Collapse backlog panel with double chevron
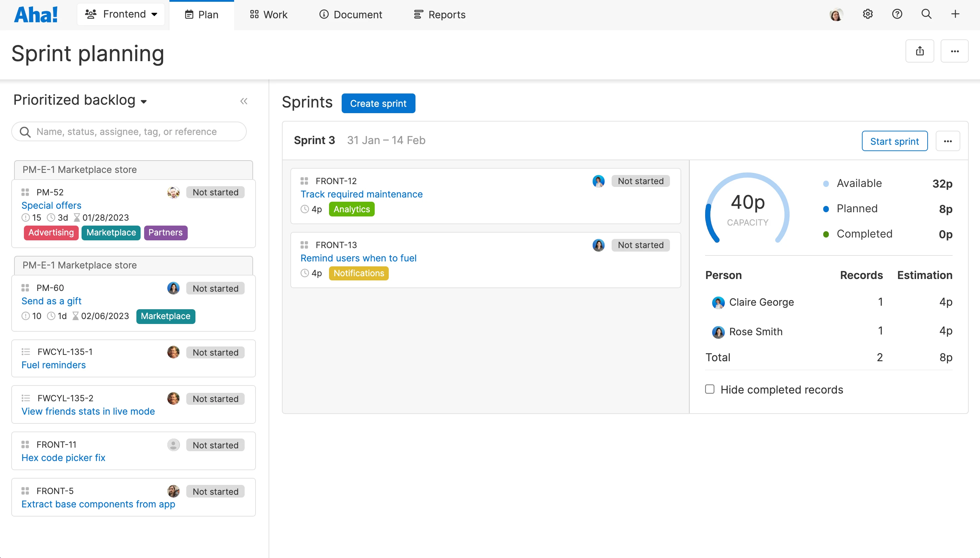This screenshot has width=980, height=558. tap(244, 101)
